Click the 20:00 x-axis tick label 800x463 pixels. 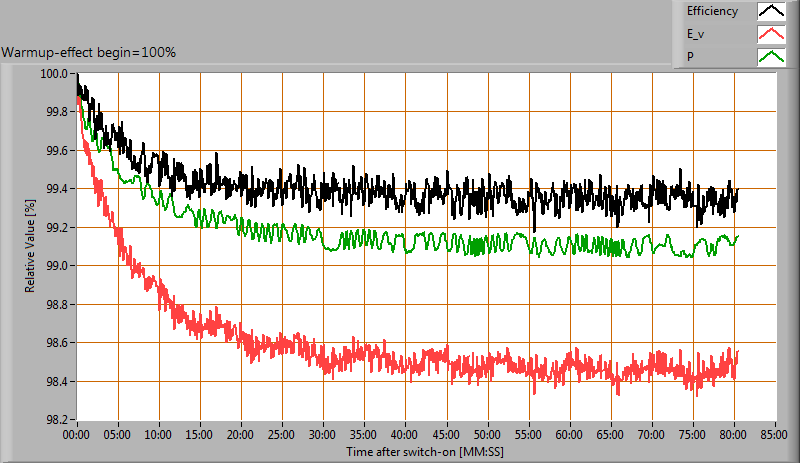pyautogui.click(x=242, y=436)
